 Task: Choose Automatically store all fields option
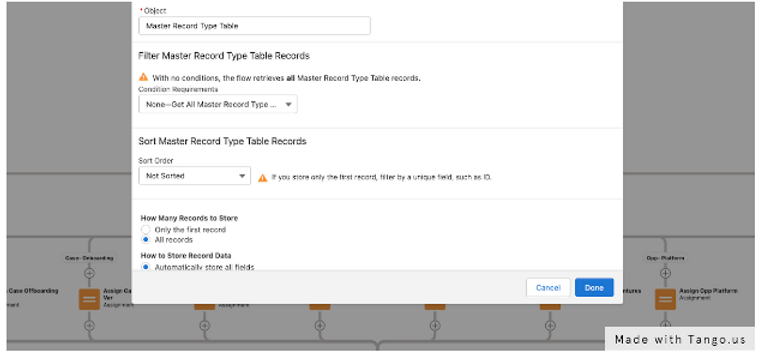(145, 267)
